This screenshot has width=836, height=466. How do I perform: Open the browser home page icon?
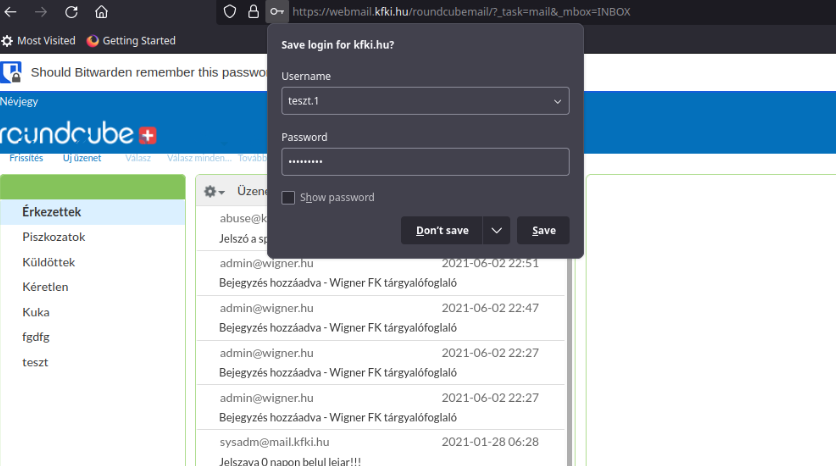101,12
